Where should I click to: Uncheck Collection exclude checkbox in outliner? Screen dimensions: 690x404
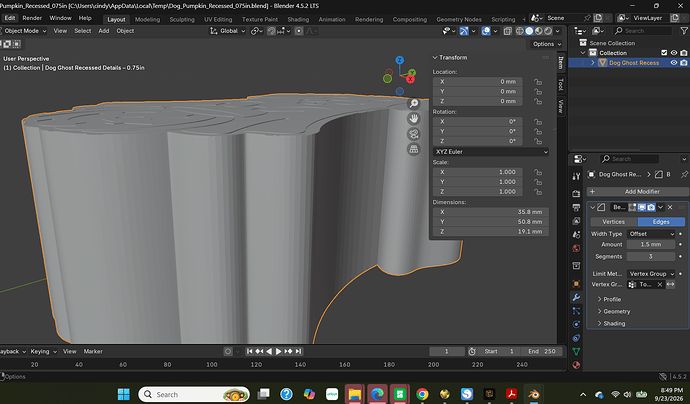click(664, 53)
